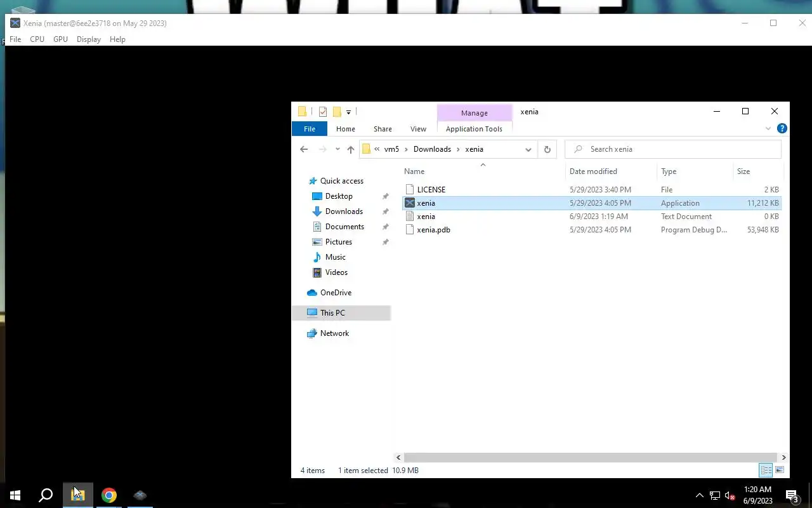Click the Manage contextual tab
812x508 pixels.
pos(475,112)
